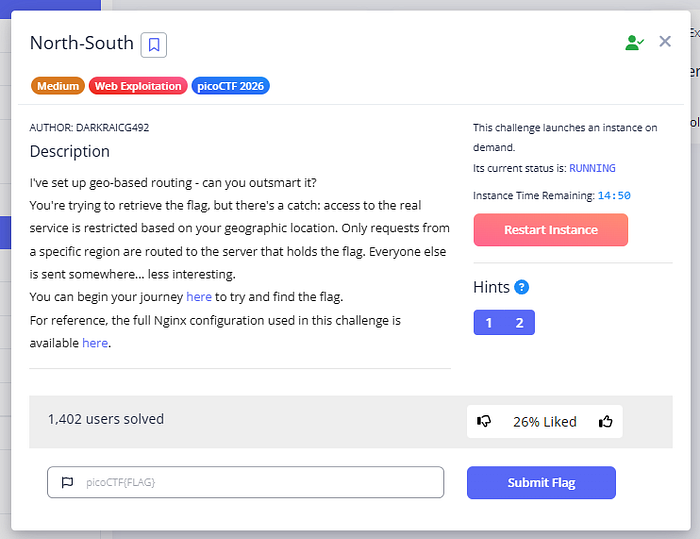This screenshot has height=539, width=700.
Task: Select the picoCTF 2026 event tag
Action: point(230,86)
